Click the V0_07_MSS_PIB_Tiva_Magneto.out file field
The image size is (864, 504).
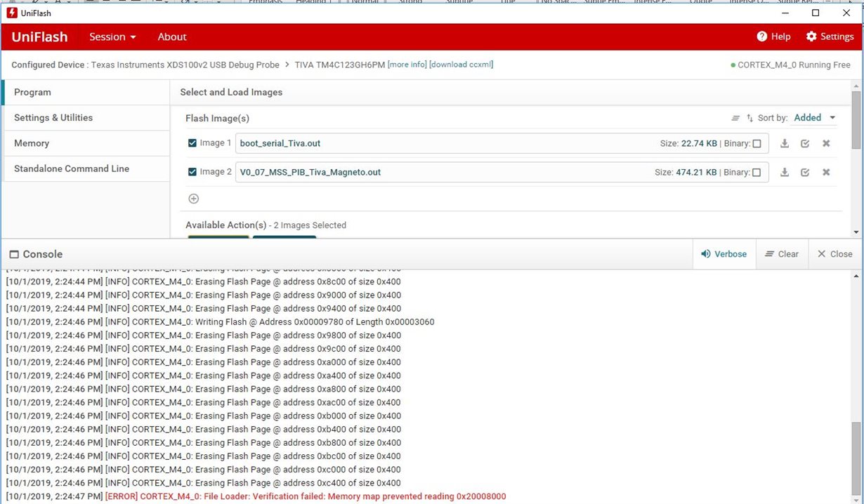(502, 172)
